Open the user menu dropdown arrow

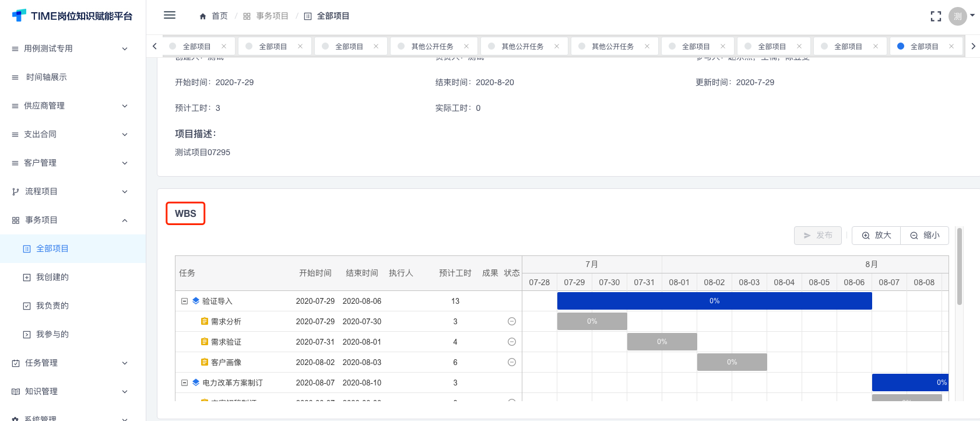(x=972, y=16)
